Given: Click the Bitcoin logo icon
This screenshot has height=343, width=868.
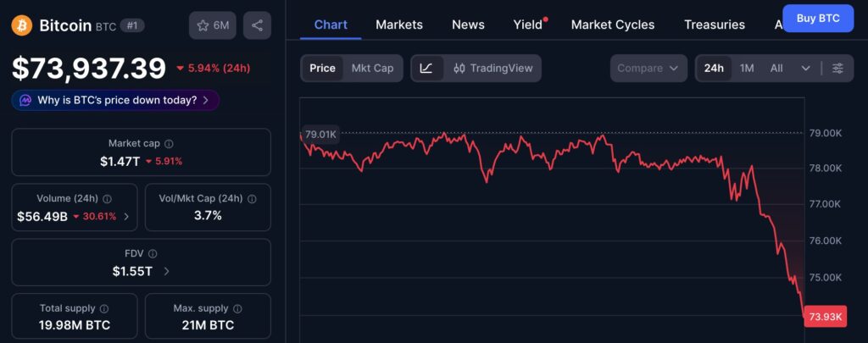Looking at the screenshot, I should click(x=21, y=25).
